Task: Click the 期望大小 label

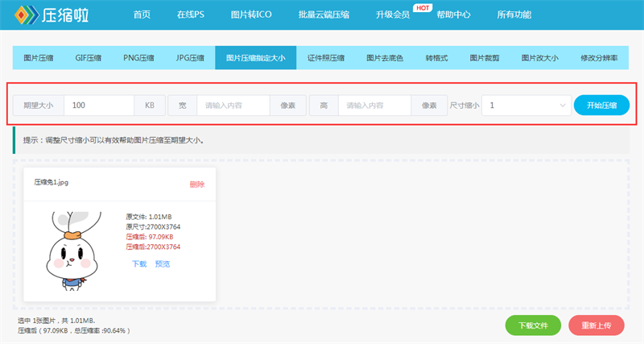Action: click(39, 106)
